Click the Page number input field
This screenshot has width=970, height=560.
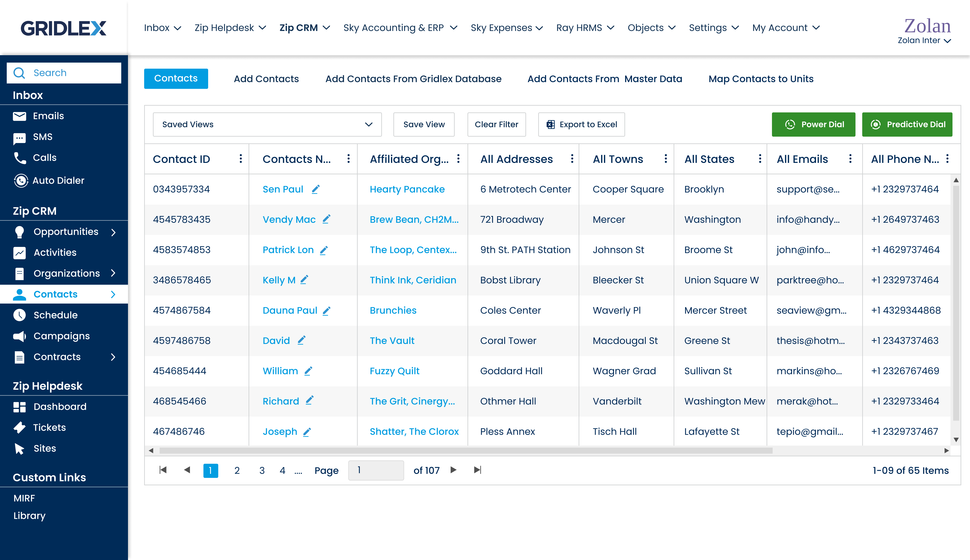pos(376,470)
